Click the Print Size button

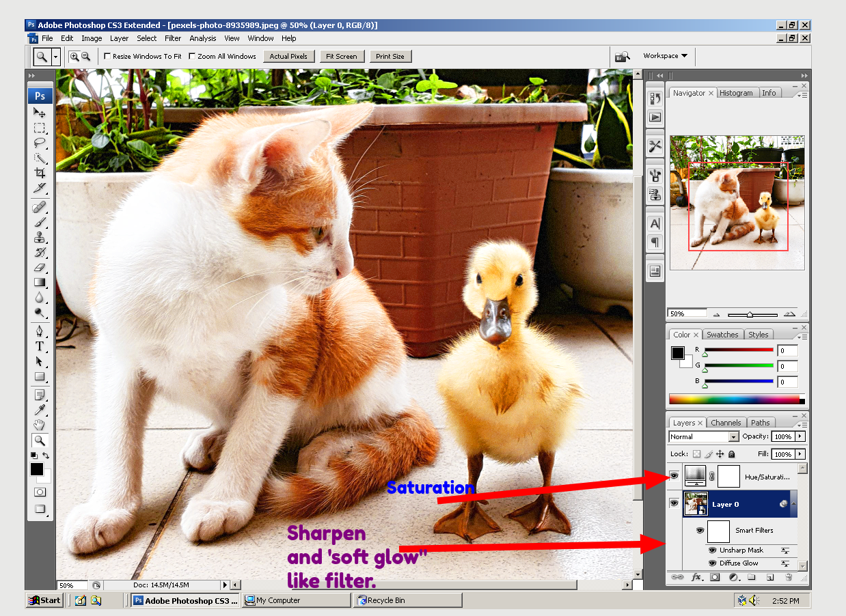390,57
